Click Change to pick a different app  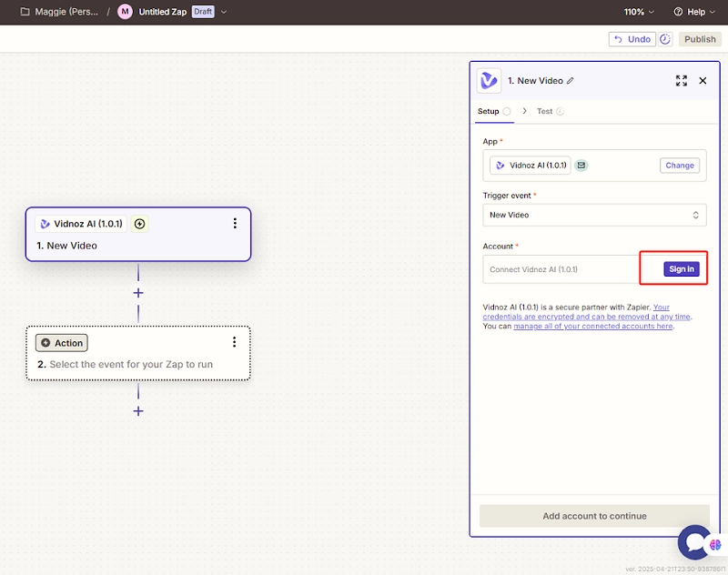(x=680, y=166)
